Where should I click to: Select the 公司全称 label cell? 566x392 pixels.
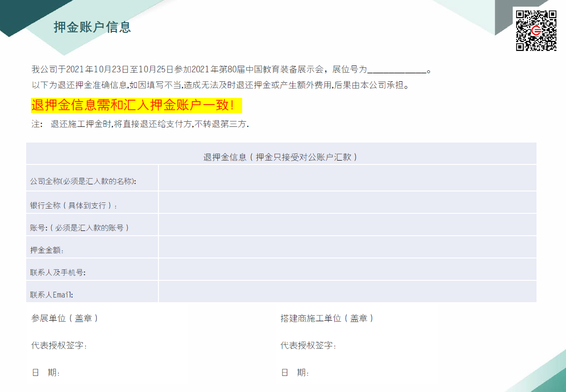83,181
